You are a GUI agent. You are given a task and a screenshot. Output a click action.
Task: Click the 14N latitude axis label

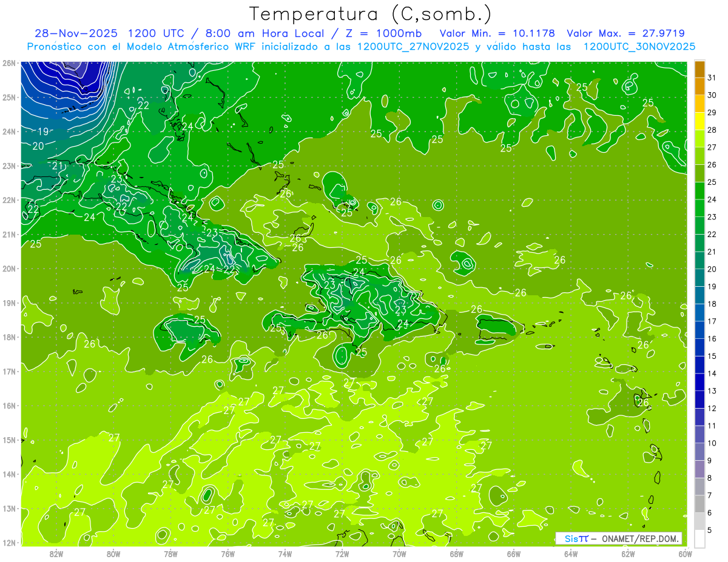9,474
